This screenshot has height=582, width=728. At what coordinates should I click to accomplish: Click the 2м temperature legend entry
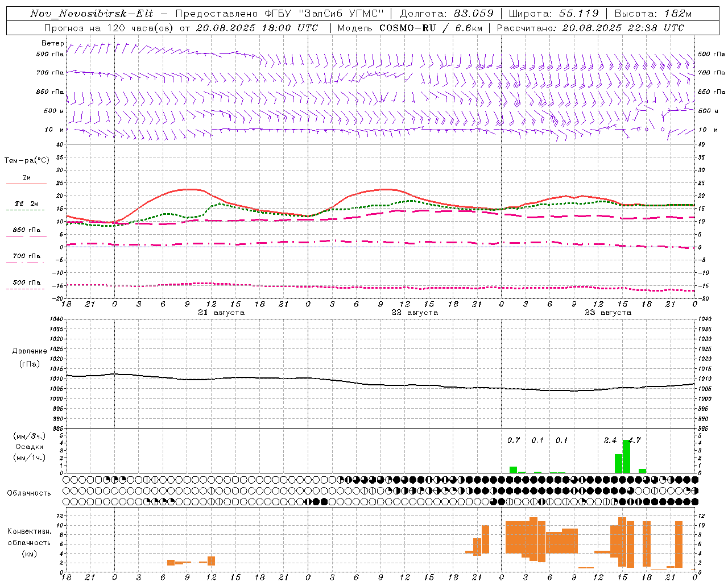coord(27,177)
